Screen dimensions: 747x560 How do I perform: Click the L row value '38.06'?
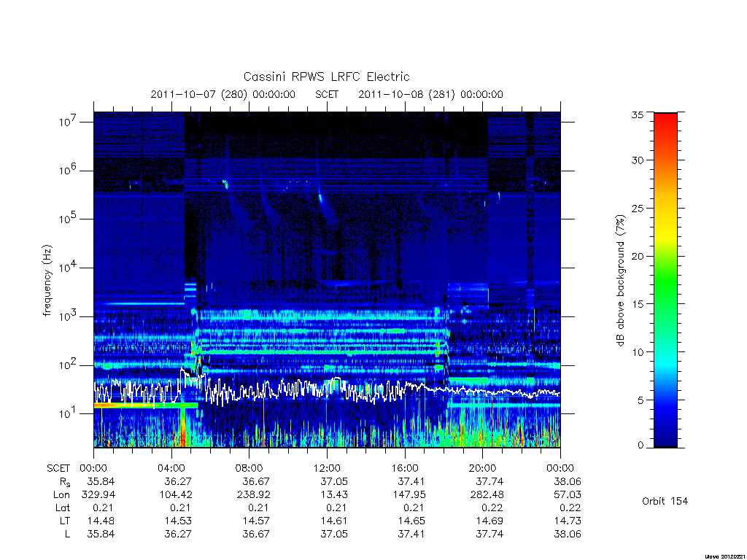click(x=568, y=534)
